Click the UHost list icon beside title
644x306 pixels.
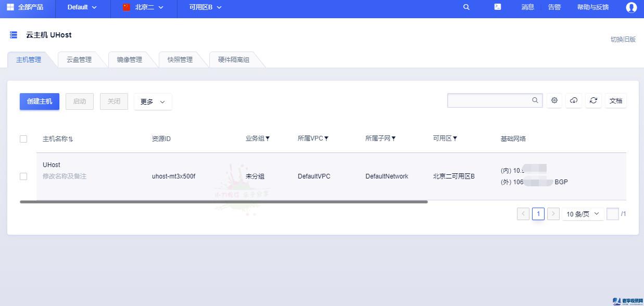click(14, 35)
